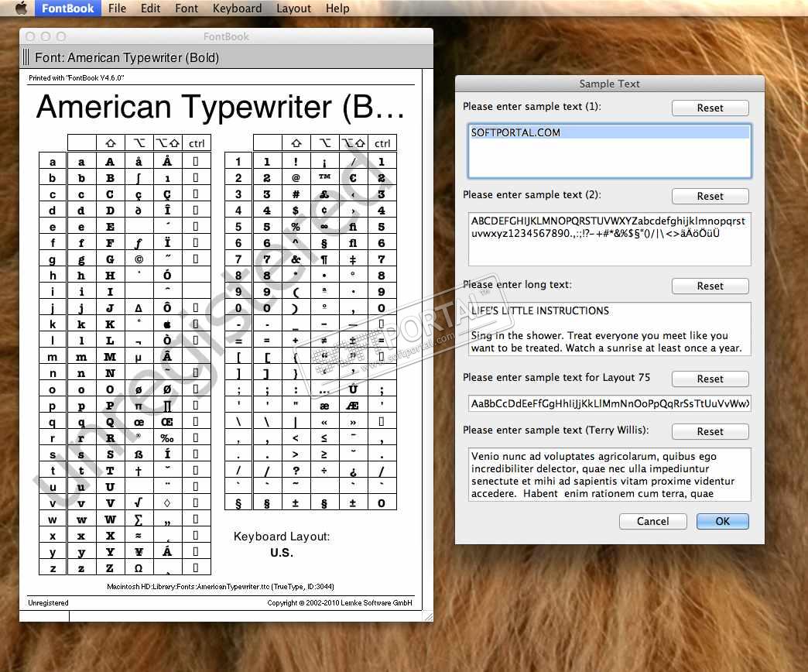Click the dagger glyph in the t row

[x=139, y=470]
